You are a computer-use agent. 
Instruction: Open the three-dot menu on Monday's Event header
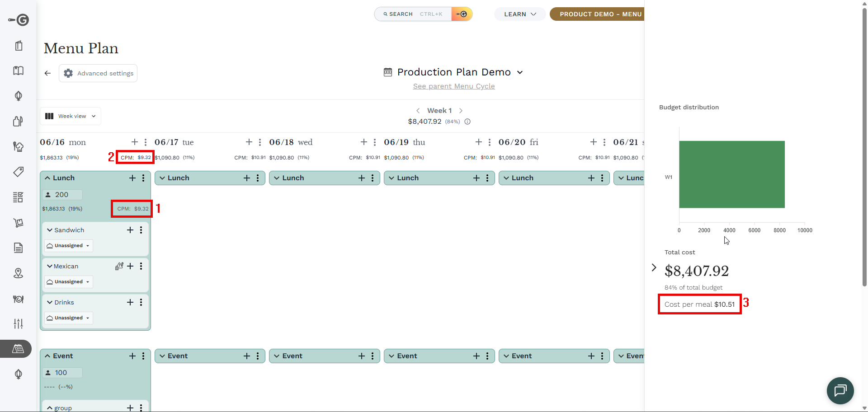(x=143, y=356)
